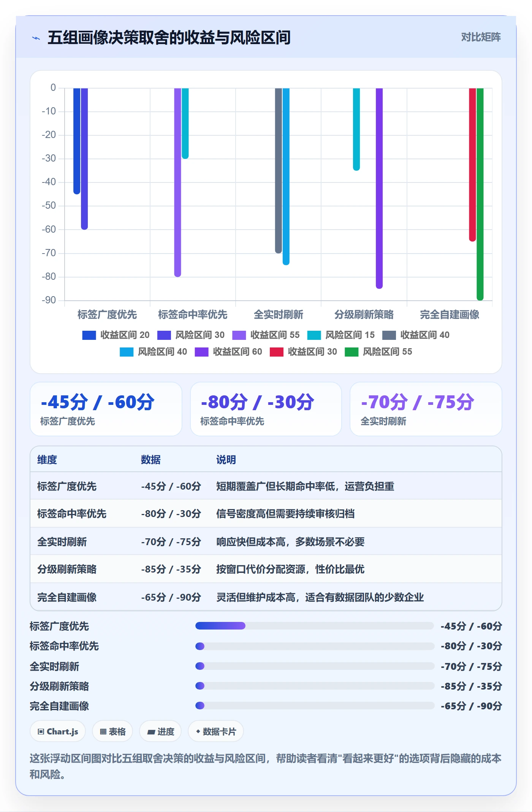Viewport: 532px width, 812px height.
Task: Click the 标签命中率优先 progress bar
Action: tap(315, 646)
